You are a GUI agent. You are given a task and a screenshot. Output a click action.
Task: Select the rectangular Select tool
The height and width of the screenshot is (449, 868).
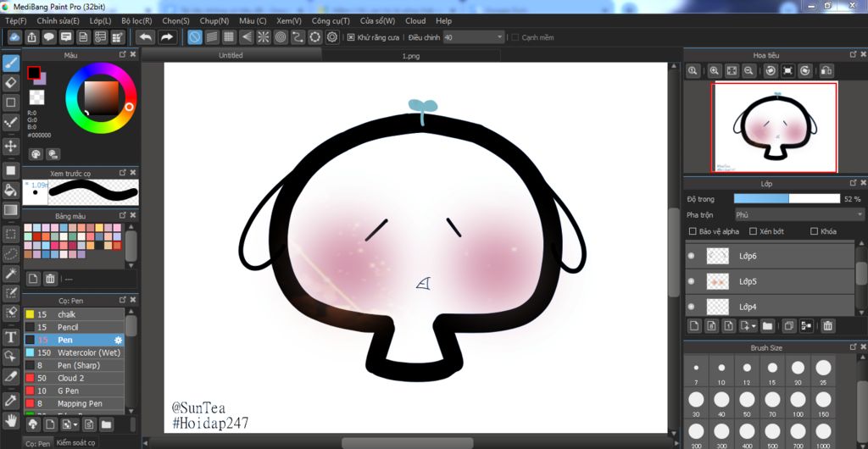(10, 234)
